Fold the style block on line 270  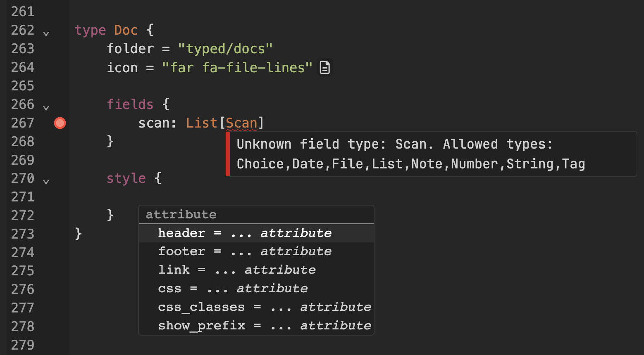46,182
